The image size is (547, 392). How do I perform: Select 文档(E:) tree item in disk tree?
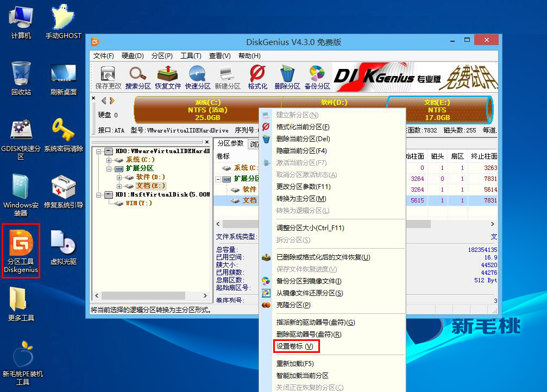point(150,186)
